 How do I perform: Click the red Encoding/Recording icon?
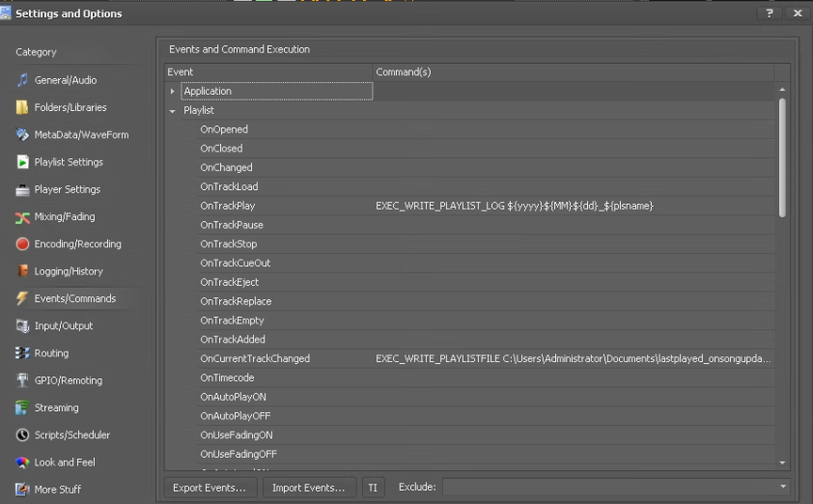tap(22, 244)
